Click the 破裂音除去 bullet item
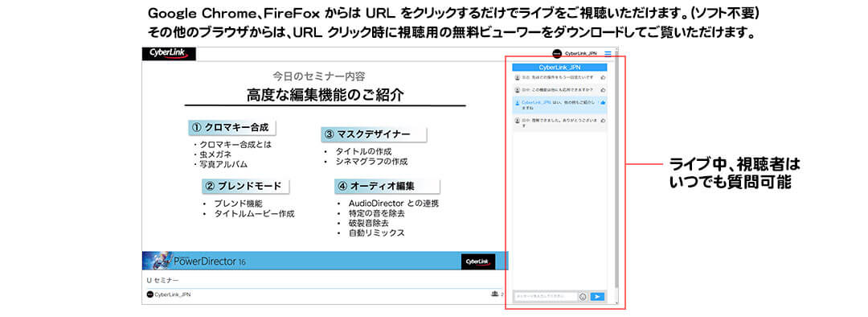The width and height of the screenshot is (868, 317). 369,223
